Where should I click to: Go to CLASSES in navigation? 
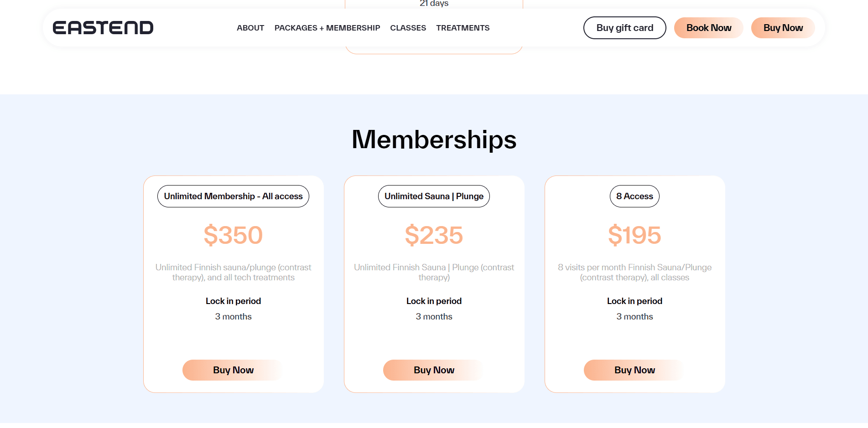(x=408, y=28)
